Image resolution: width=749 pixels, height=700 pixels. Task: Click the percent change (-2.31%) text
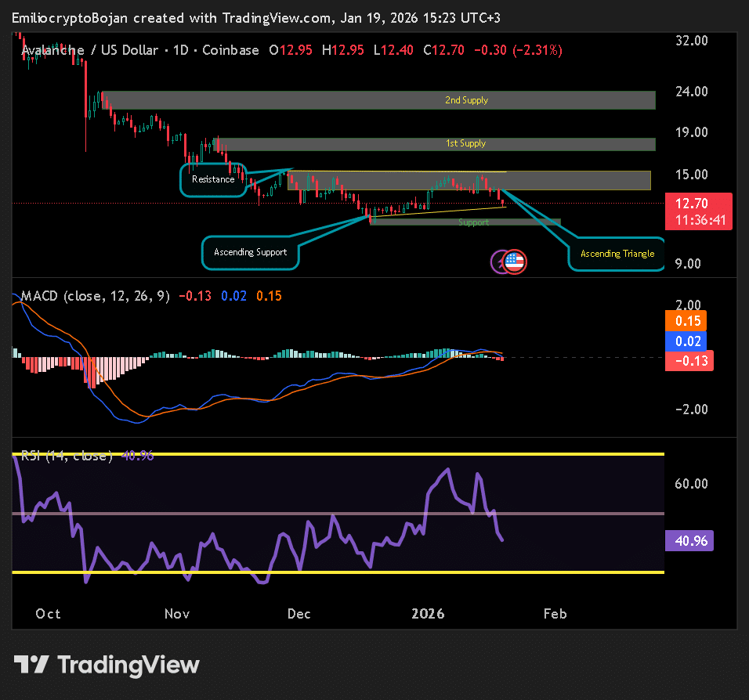(537, 50)
